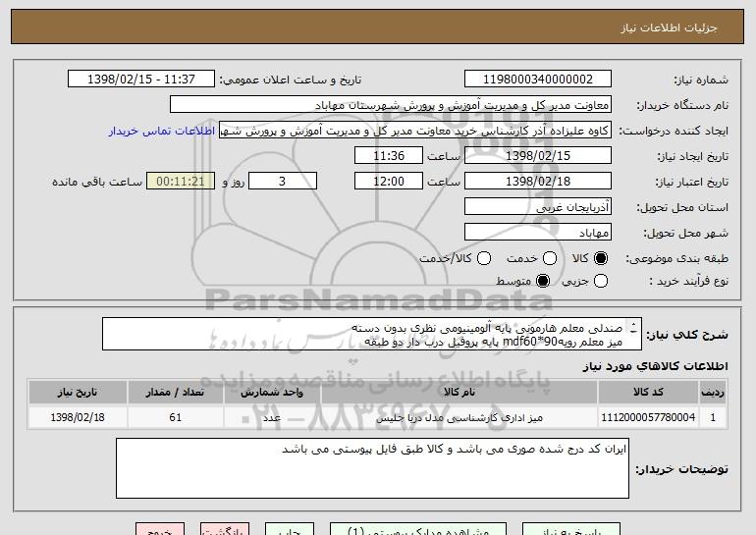Click the کد کالا column header
This screenshot has width=756, height=535.
coord(648,393)
